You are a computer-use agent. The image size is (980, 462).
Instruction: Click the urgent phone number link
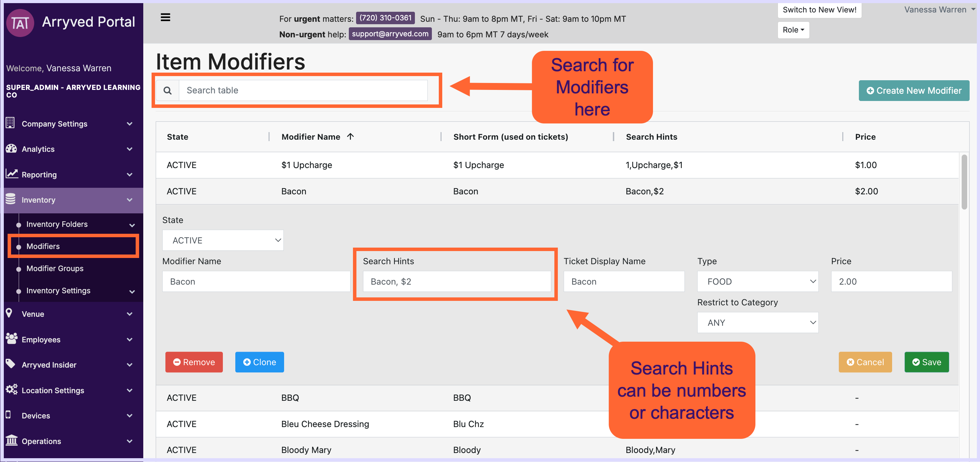coord(385,18)
